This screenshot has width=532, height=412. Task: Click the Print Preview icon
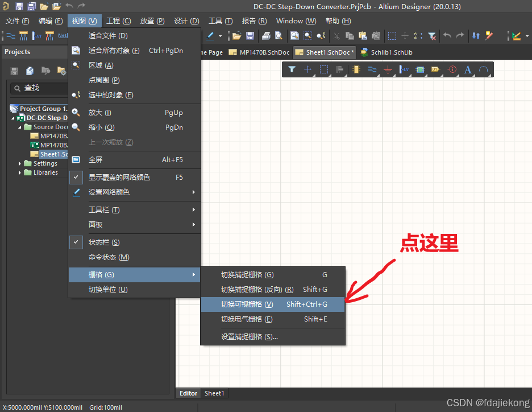(x=279, y=36)
